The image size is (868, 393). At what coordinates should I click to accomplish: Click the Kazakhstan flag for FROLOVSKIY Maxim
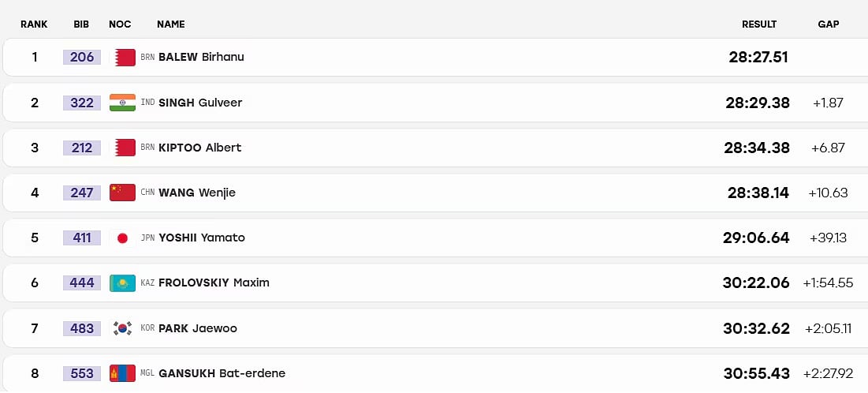[122, 283]
